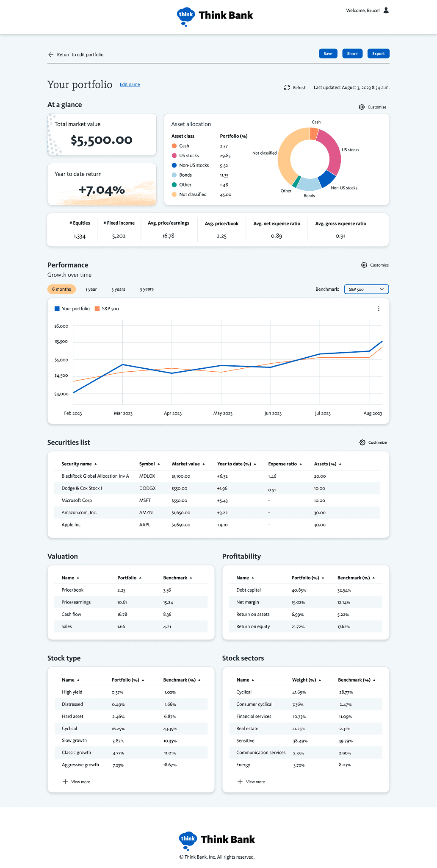Sort securities by Year to date arrow
The height and width of the screenshot is (868, 437).
pos(255,464)
